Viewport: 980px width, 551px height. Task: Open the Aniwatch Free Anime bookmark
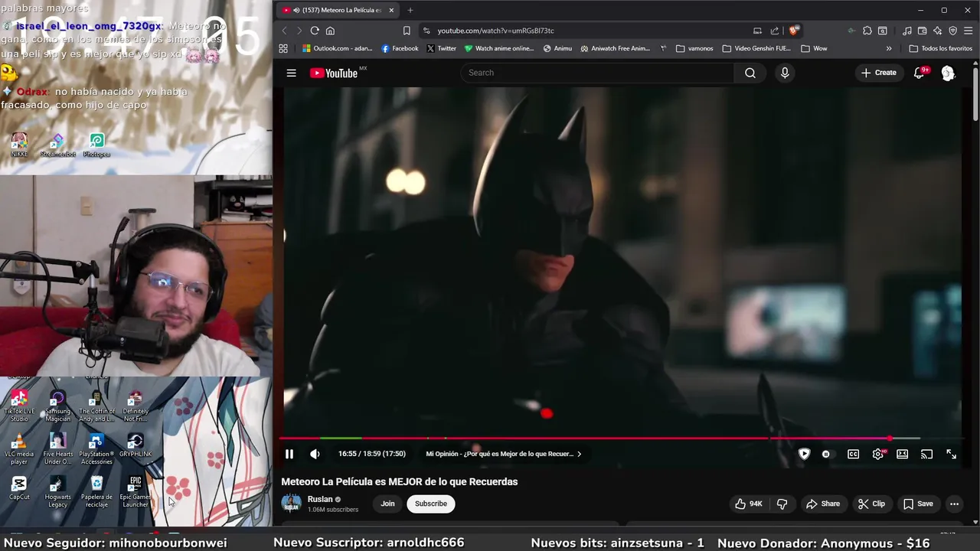click(615, 48)
